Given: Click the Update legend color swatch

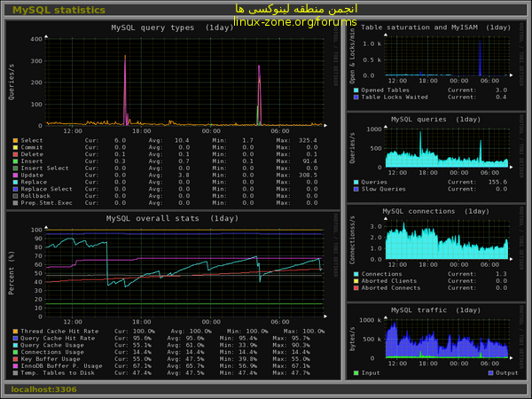Looking at the screenshot, I should pos(15,175).
